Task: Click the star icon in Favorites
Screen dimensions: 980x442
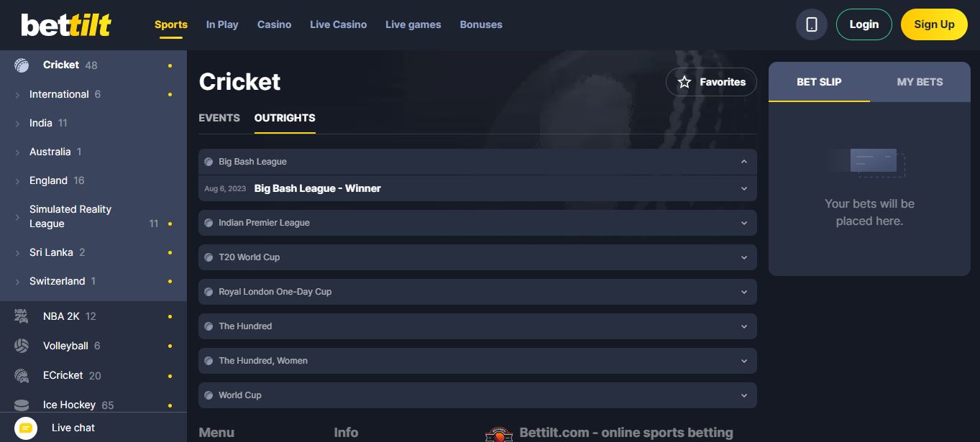Action: coord(684,82)
